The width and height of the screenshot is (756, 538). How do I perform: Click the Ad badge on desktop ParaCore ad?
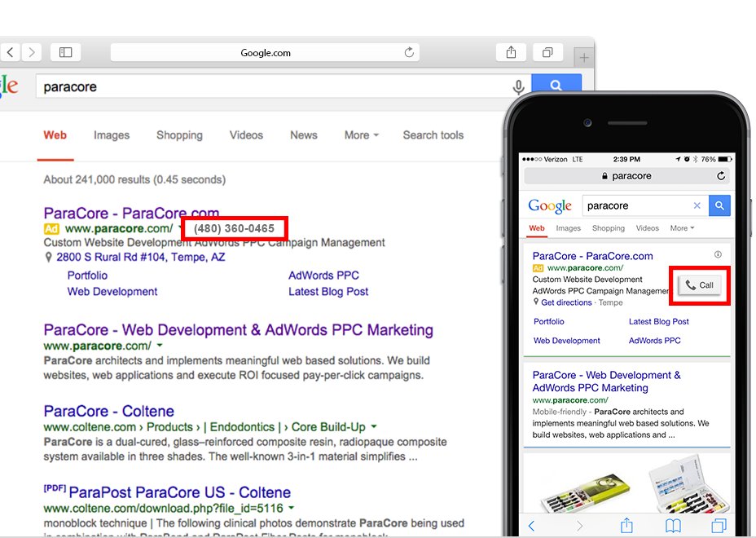tap(51, 229)
